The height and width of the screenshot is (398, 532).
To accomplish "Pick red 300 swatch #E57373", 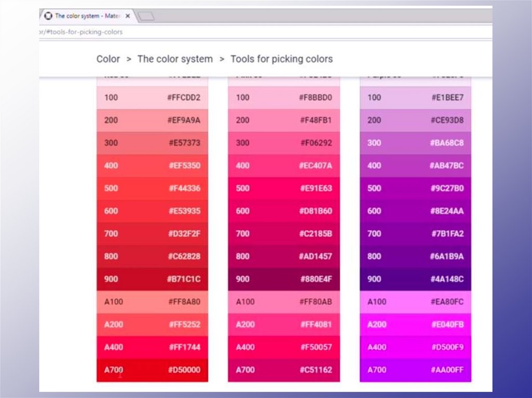I will tap(152, 143).
